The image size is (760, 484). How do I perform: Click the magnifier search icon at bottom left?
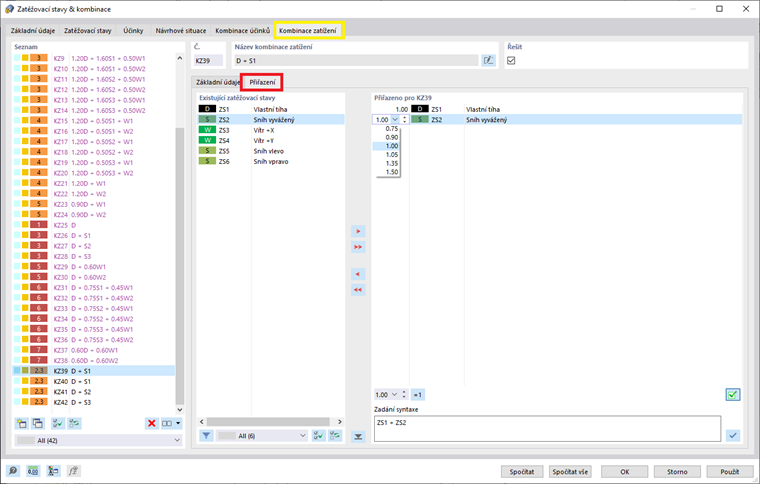tap(13, 470)
